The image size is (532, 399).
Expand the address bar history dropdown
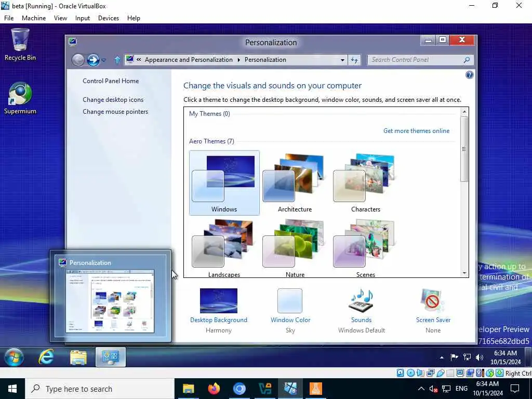(x=342, y=60)
